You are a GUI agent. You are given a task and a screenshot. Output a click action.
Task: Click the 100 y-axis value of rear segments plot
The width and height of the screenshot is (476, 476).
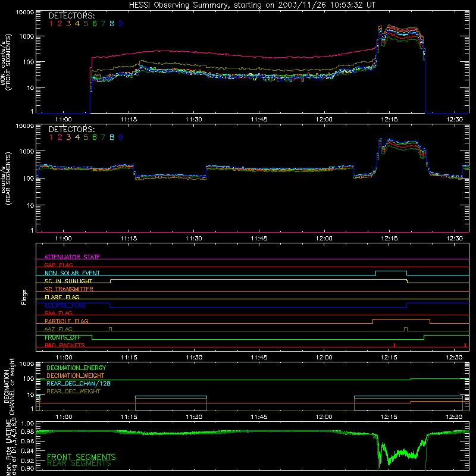[28, 178]
